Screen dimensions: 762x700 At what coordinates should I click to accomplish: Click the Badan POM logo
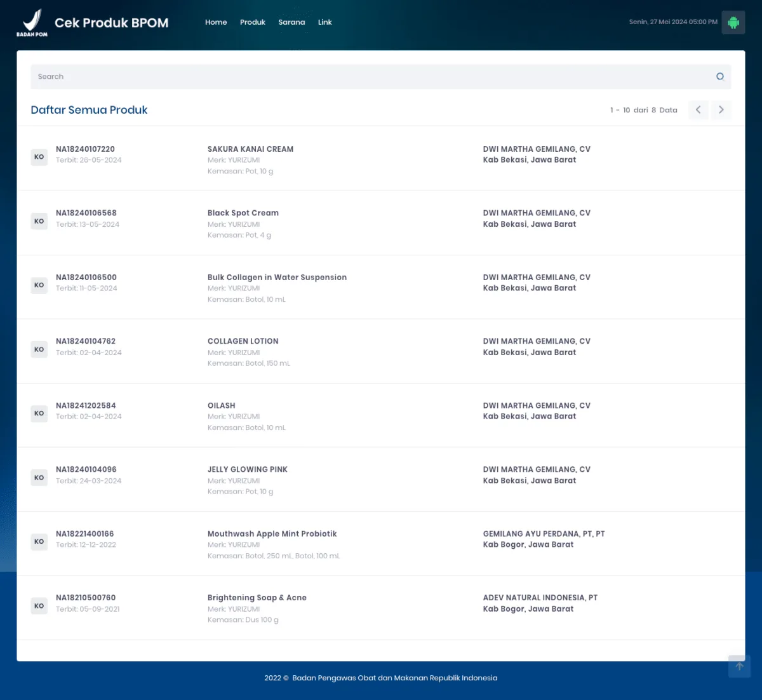coord(32,22)
